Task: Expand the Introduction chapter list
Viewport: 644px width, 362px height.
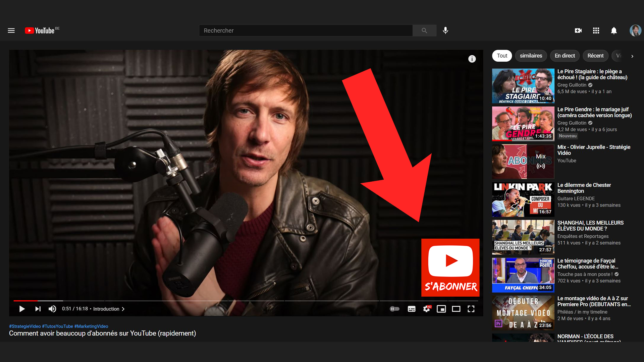Action: [x=109, y=309]
